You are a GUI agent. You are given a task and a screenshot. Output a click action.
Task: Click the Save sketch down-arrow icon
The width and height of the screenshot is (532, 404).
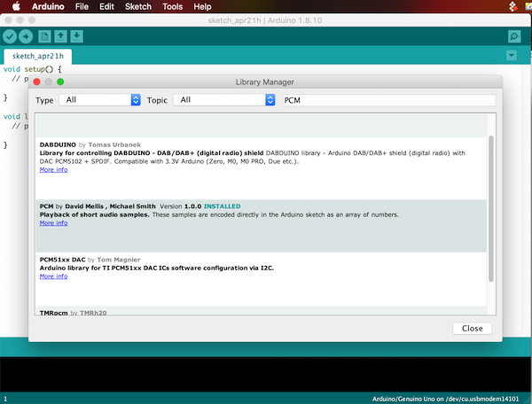point(76,36)
